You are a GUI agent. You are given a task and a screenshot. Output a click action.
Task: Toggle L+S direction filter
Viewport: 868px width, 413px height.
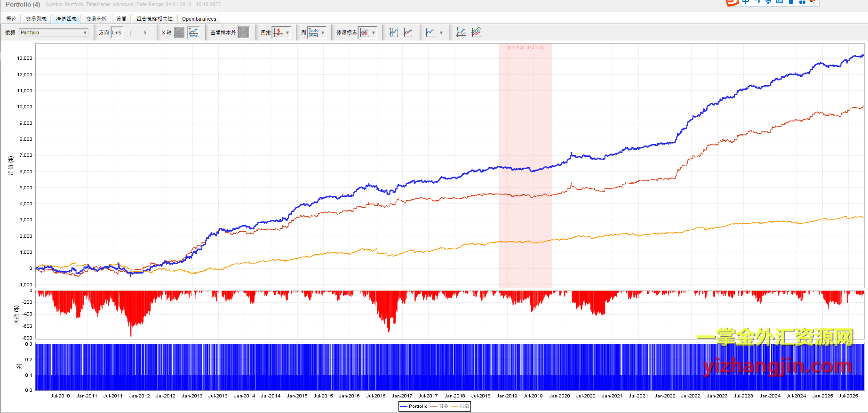coord(117,32)
